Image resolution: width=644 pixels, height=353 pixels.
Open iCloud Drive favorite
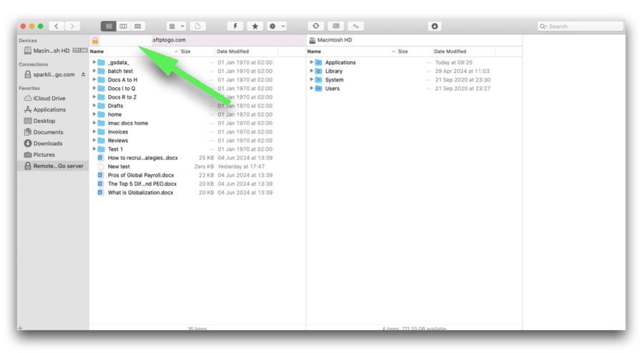click(53, 99)
